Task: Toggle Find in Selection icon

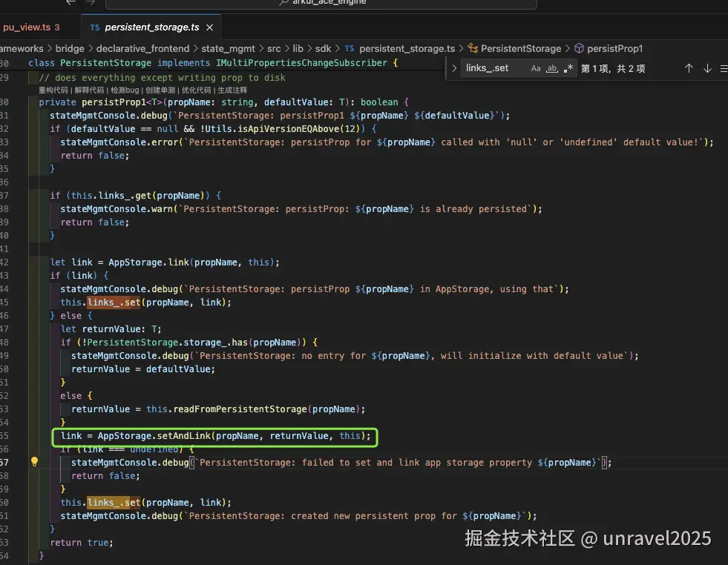Action: [x=724, y=69]
